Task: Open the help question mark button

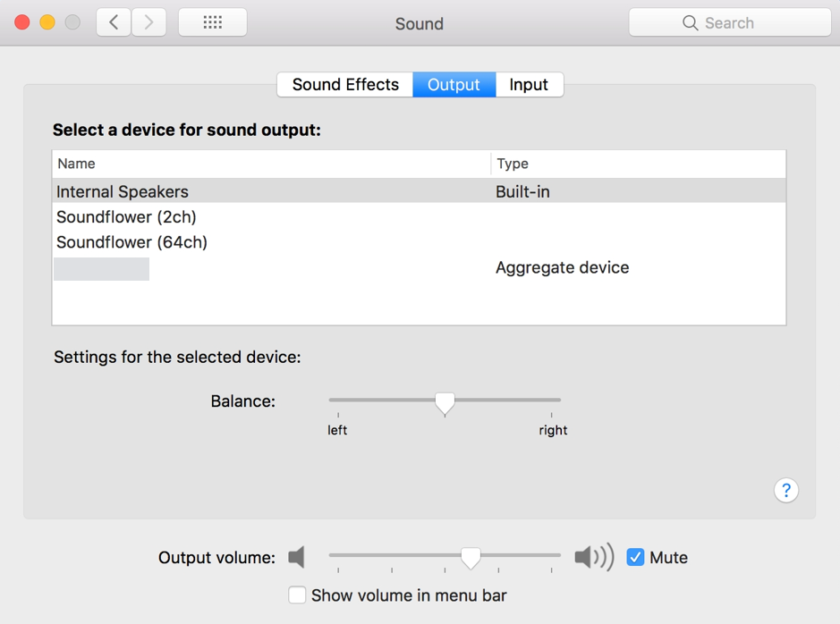Action: [785, 490]
